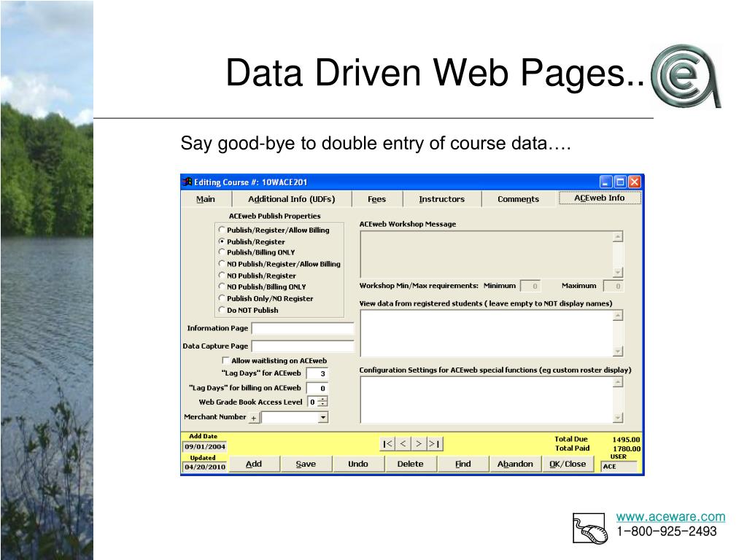This screenshot has height=560, width=747.
Task: Click the OK/Close button
Action: tap(568, 464)
